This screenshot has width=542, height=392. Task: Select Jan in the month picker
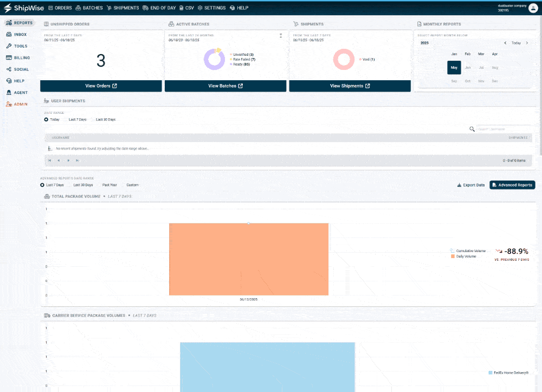[x=454, y=54]
